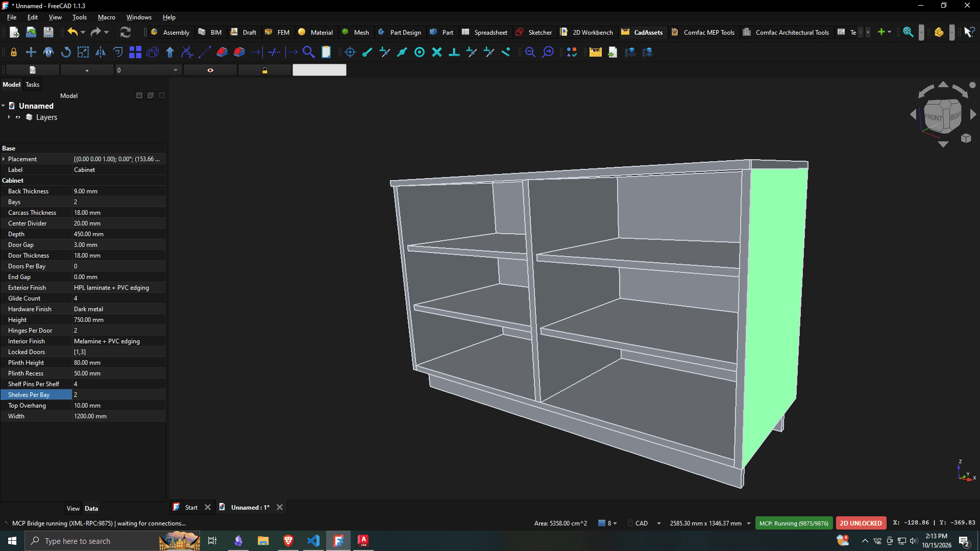Toggle the padlock snap lock icon
Screen dimensions: 980x551
tap(14, 52)
